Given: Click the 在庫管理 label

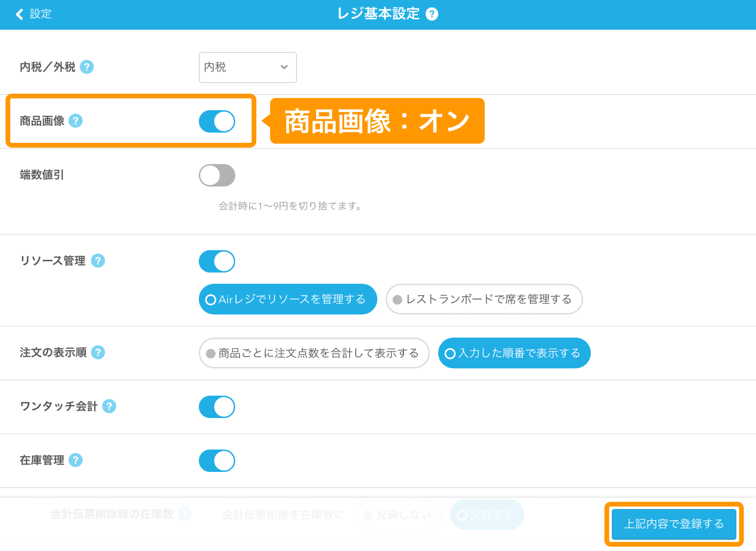Looking at the screenshot, I should [42, 460].
